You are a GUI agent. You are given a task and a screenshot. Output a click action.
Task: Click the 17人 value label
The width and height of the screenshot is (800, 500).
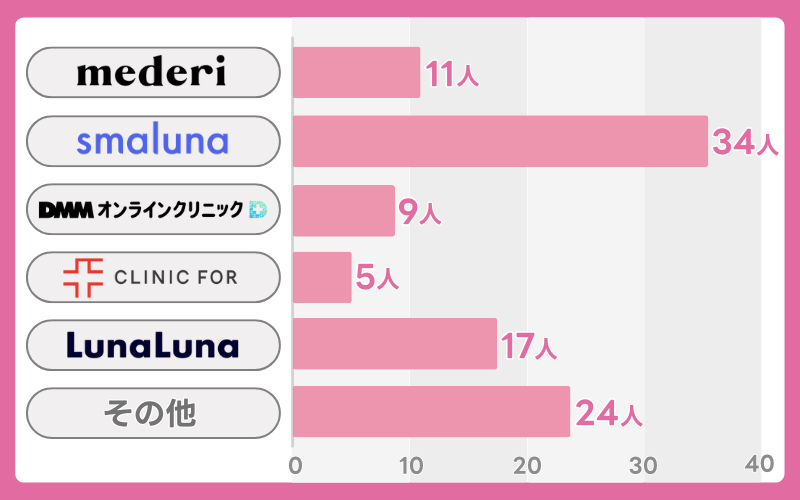(529, 347)
